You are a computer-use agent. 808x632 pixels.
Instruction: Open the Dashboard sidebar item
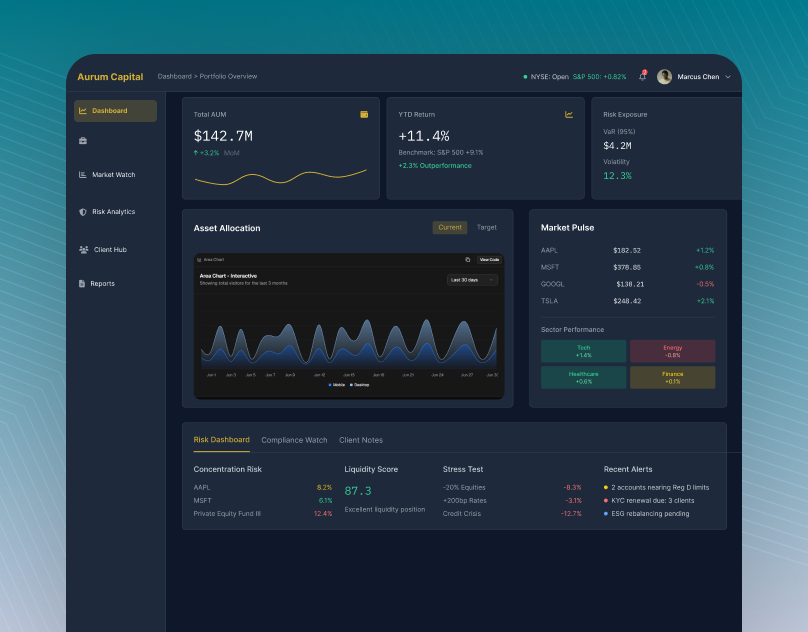tap(115, 111)
